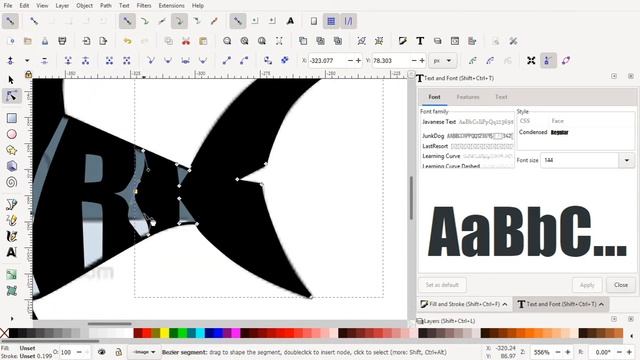Toggle layer visibility eye in status bar
The height and width of the screenshot is (360, 640).
(x=102, y=352)
